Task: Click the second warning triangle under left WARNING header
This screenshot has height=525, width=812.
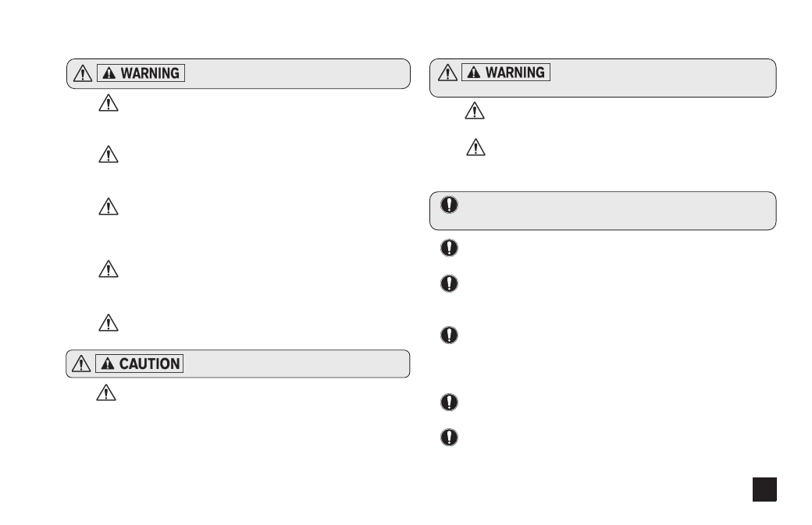Action: pos(109,154)
